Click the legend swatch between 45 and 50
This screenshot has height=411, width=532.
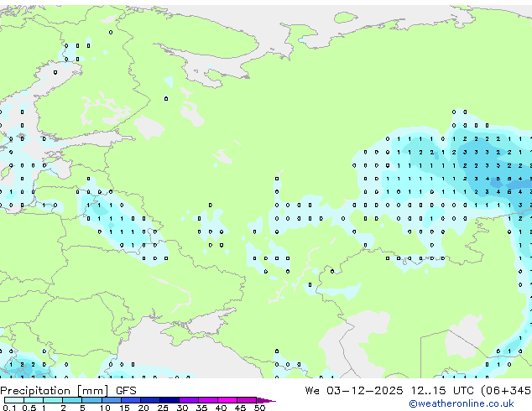click(x=247, y=400)
